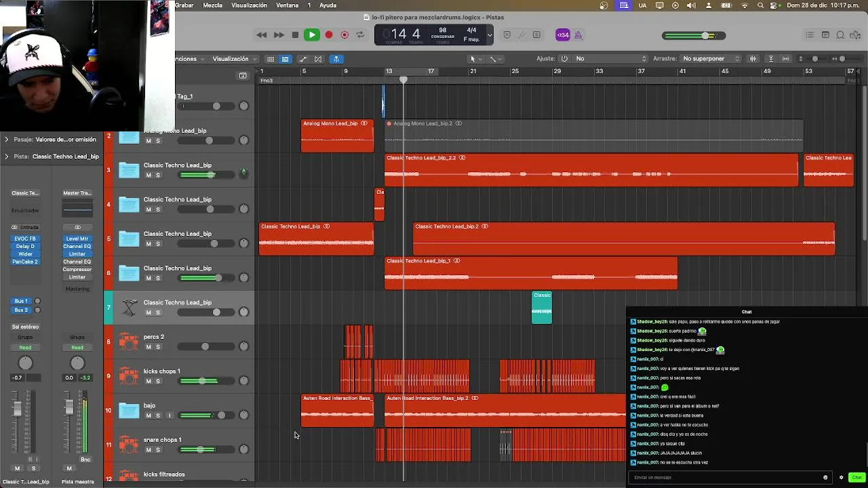The height and width of the screenshot is (488, 868).
Task: Toggle waveform zoom icon
Action: 753,59
